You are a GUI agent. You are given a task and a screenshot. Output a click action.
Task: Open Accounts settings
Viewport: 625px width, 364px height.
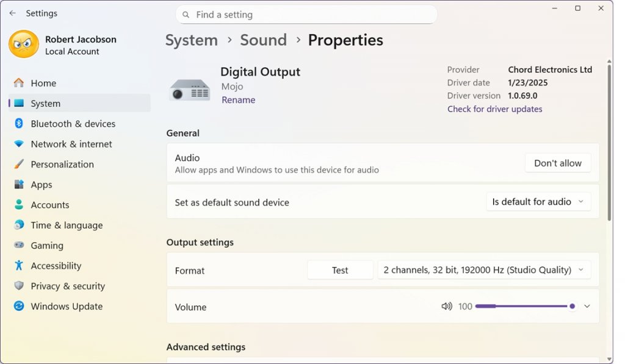(49, 204)
